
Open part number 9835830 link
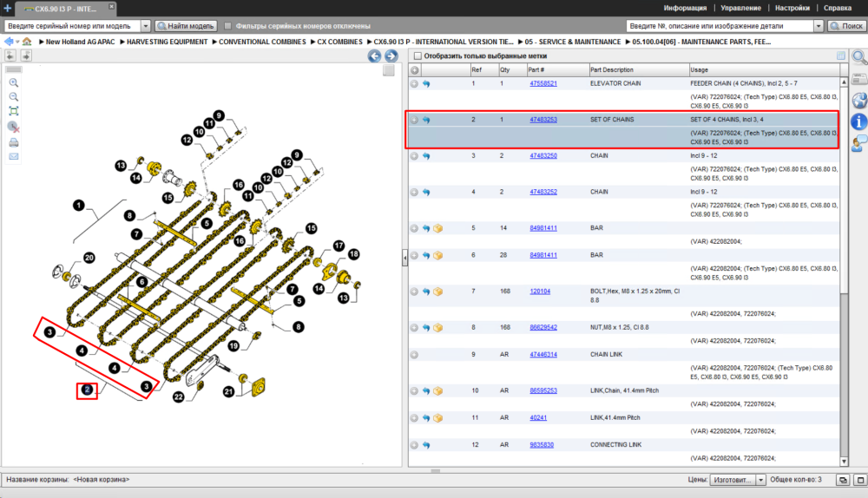pos(542,445)
